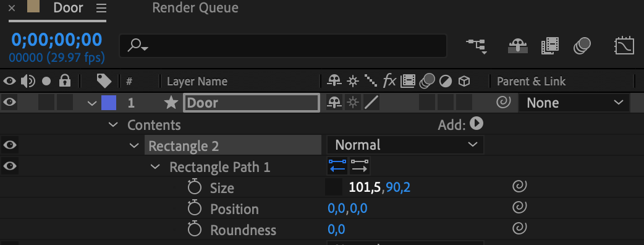Viewport: 644px width, 245px height.
Task: Click the Size stopwatch icon
Action: [x=194, y=187]
